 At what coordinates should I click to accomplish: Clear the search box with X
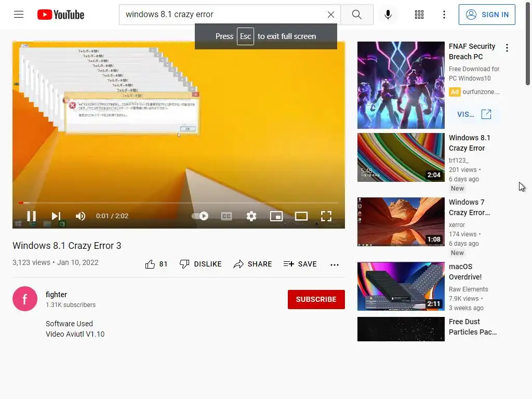[x=331, y=15]
